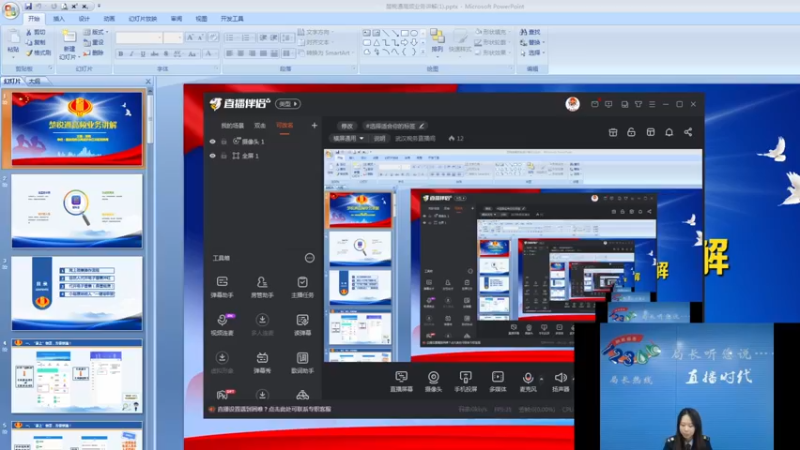Add 直播屏幕 screen capture source
The width and height of the screenshot is (800, 450).
(402, 381)
